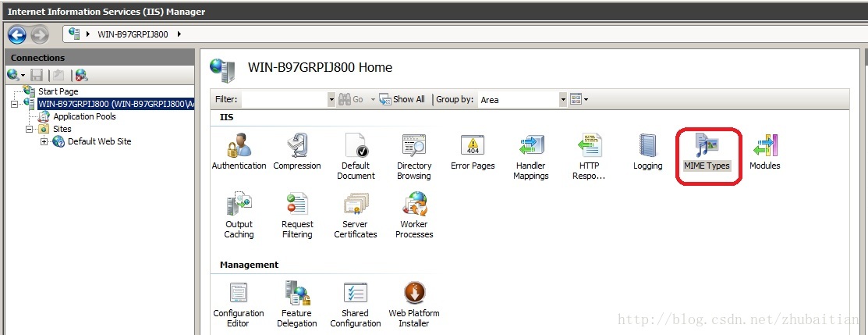Open the view mode dropdown button
Image resolution: width=868 pixels, height=335 pixels.
click(x=579, y=100)
